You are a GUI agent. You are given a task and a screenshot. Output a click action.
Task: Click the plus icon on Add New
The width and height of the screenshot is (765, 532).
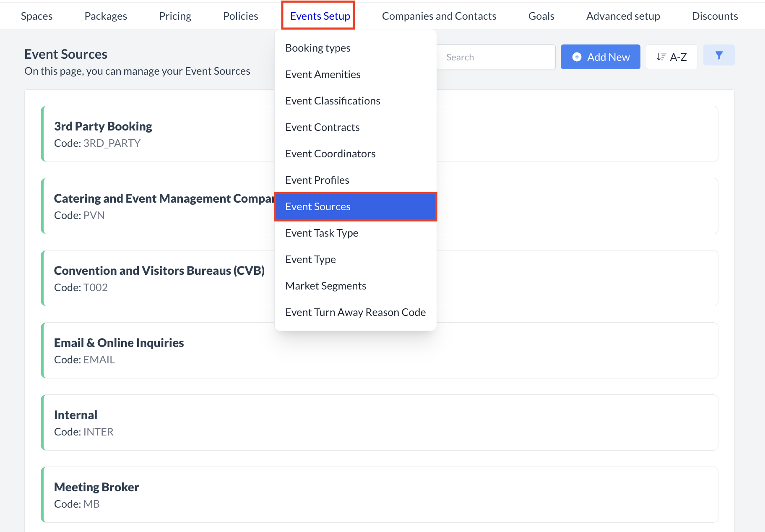click(577, 57)
